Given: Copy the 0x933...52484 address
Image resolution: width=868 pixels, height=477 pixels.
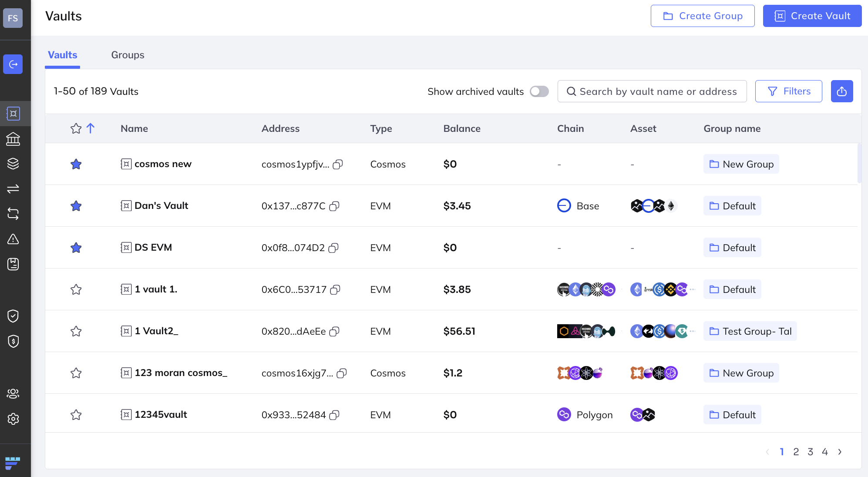Looking at the screenshot, I should [x=334, y=415].
